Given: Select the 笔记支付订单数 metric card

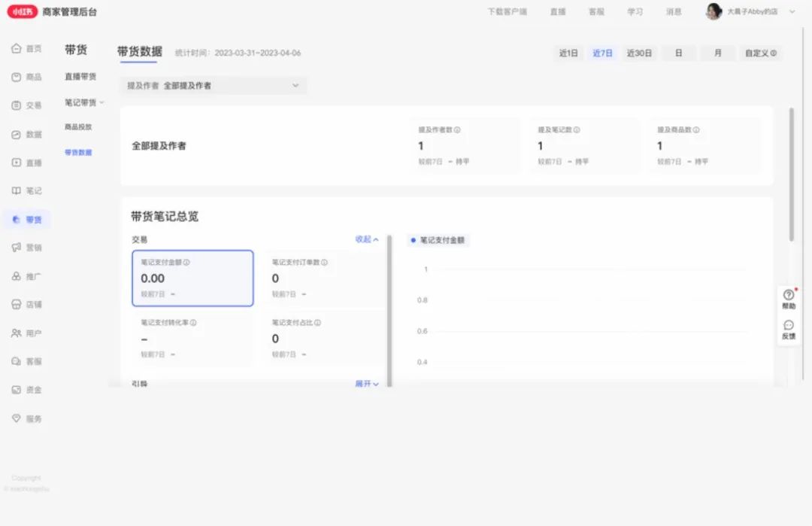Looking at the screenshot, I should (323, 278).
